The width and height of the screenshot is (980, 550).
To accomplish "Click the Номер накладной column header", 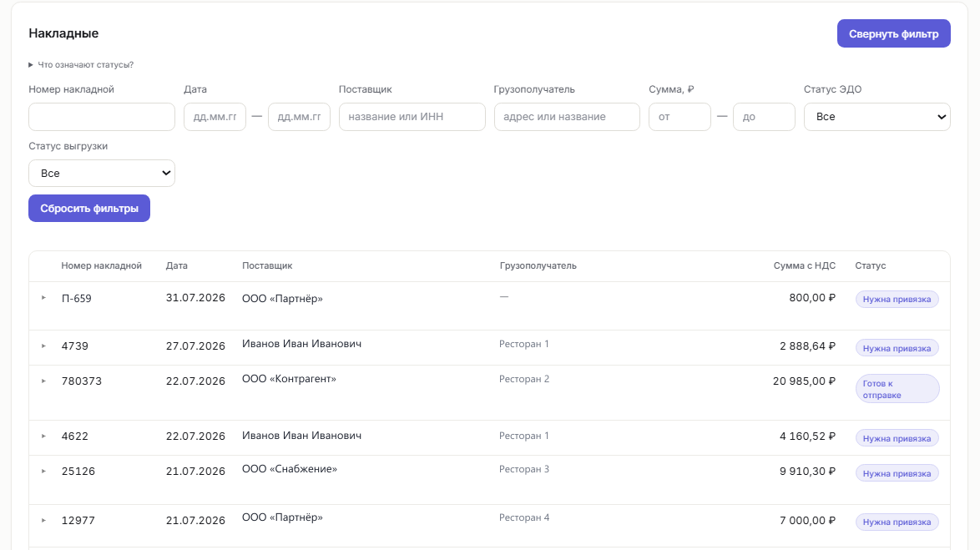I will [101, 265].
